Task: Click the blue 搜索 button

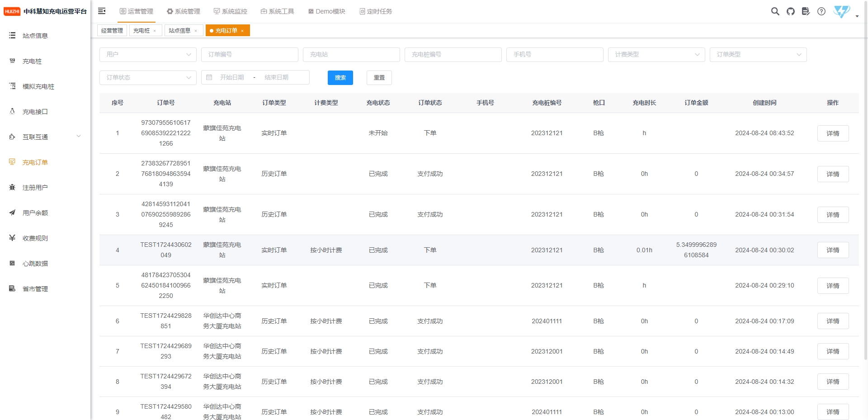Action: [340, 78]
